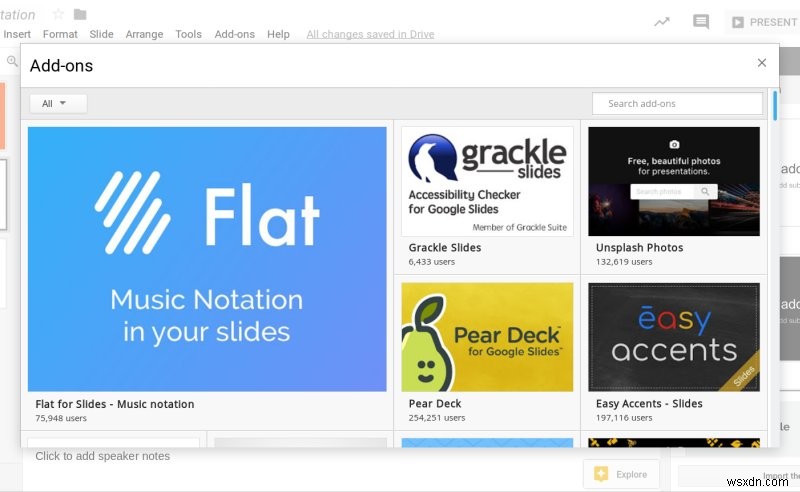Image resolution: width=800 pixels, height=492 pixels.
Task: Open the Insert menu
Action: point(17,34)
